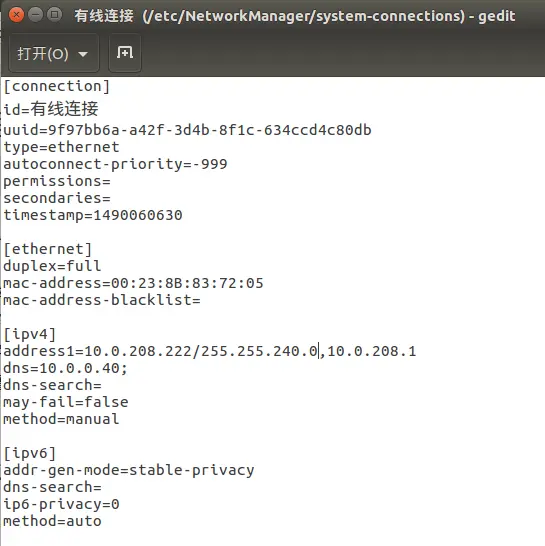
Task: Click the method=manual line
Action: (x=61, y=419)
